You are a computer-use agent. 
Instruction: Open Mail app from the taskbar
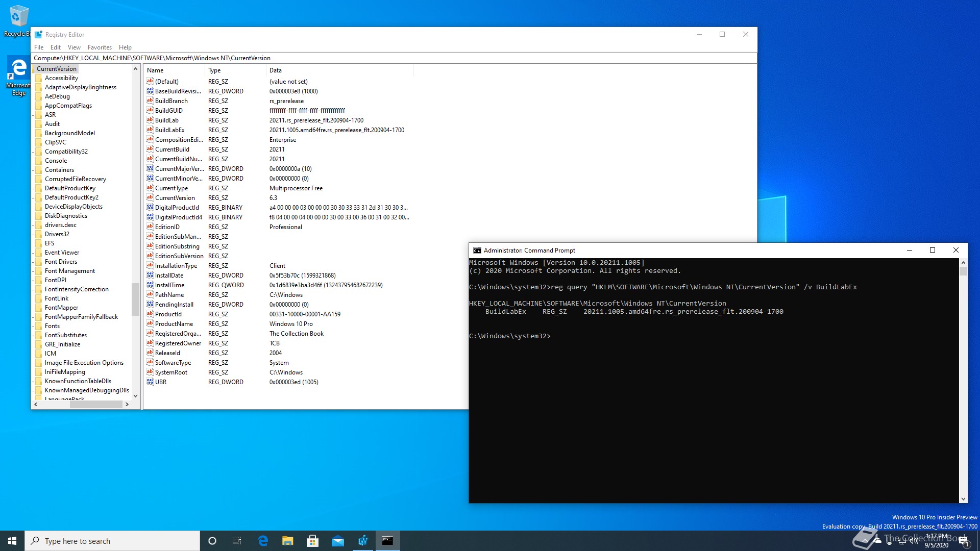click(x=338, y=541)
